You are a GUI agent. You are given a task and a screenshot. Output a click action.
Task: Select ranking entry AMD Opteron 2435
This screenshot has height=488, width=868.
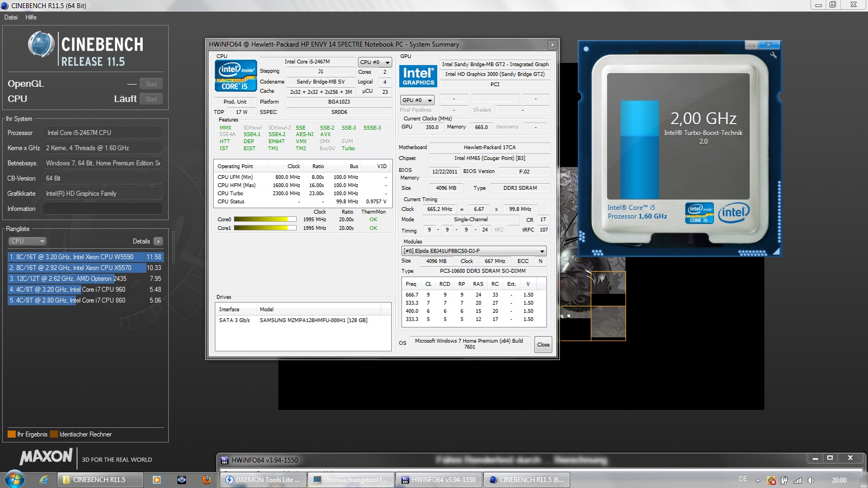pos(85,279)
